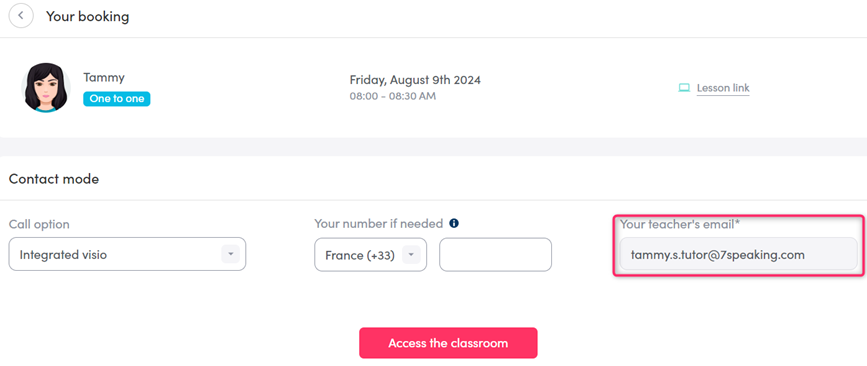
Task: Focus the empty phone number field
Action: coord(495,255)
